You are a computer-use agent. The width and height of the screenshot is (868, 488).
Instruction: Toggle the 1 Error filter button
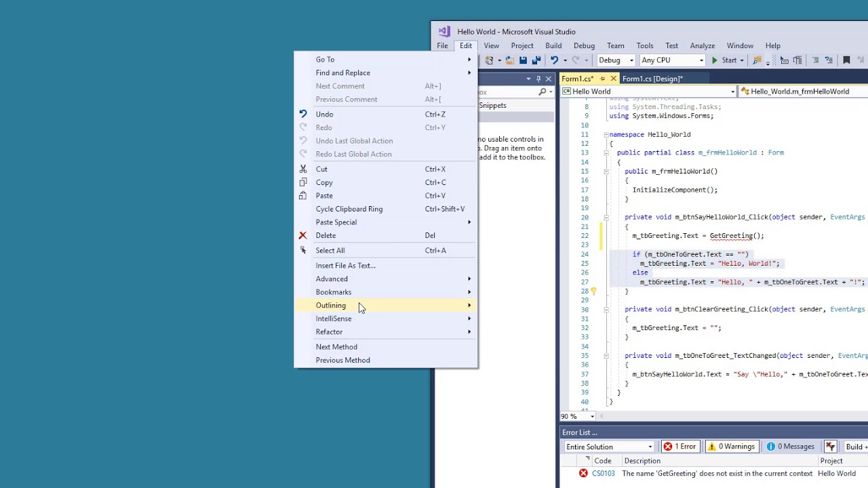point(680,447)
